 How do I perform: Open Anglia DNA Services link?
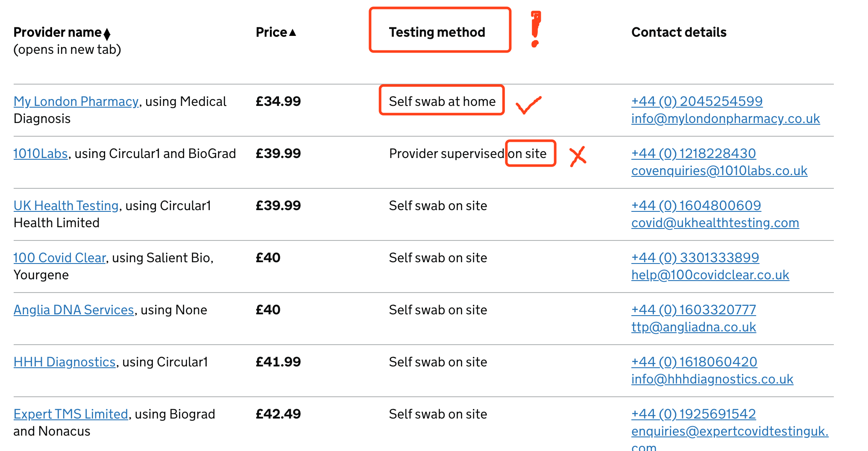[73, 310]
